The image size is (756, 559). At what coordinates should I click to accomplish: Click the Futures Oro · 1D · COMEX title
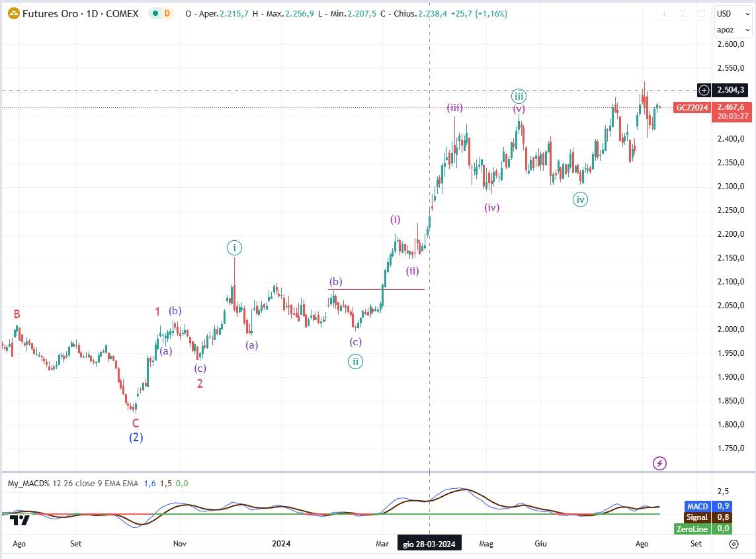81,13
